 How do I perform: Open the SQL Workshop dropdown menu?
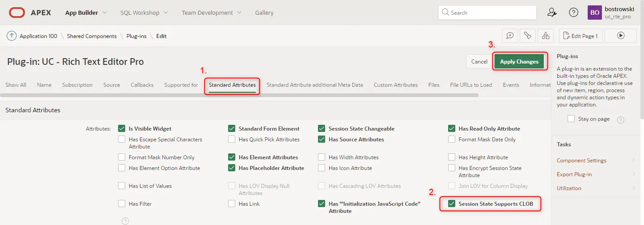click(144, 13)
